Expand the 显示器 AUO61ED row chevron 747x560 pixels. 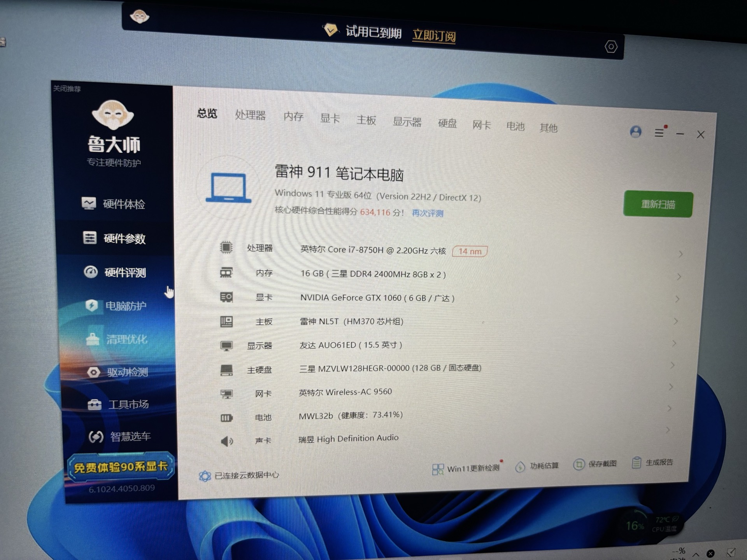(x=674, y=343)
